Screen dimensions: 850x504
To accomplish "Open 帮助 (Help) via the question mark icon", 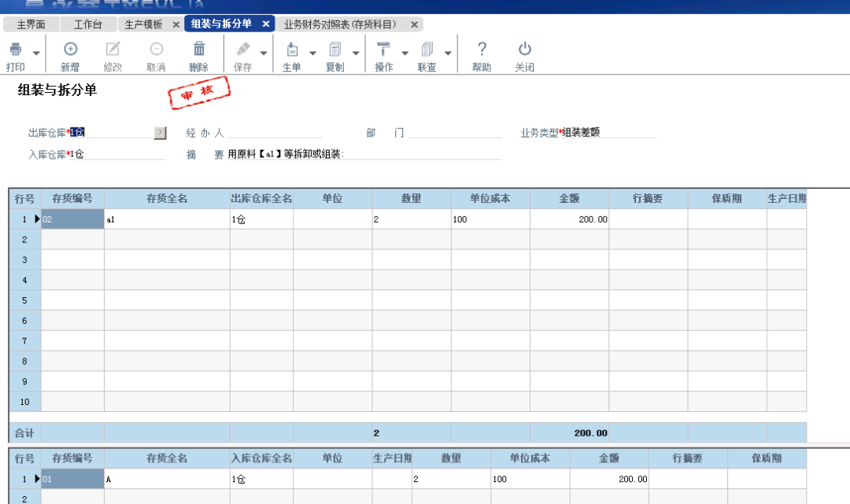I will click(x=482, y=50).
